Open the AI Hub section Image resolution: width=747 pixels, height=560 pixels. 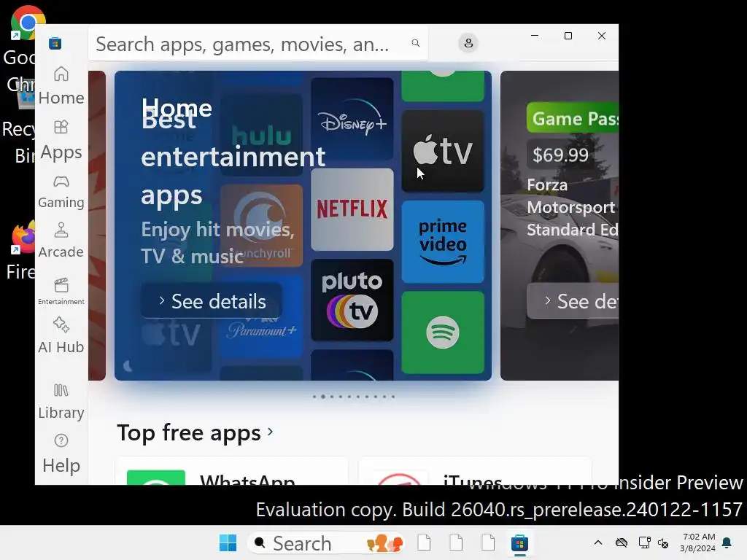coord(61,335)
